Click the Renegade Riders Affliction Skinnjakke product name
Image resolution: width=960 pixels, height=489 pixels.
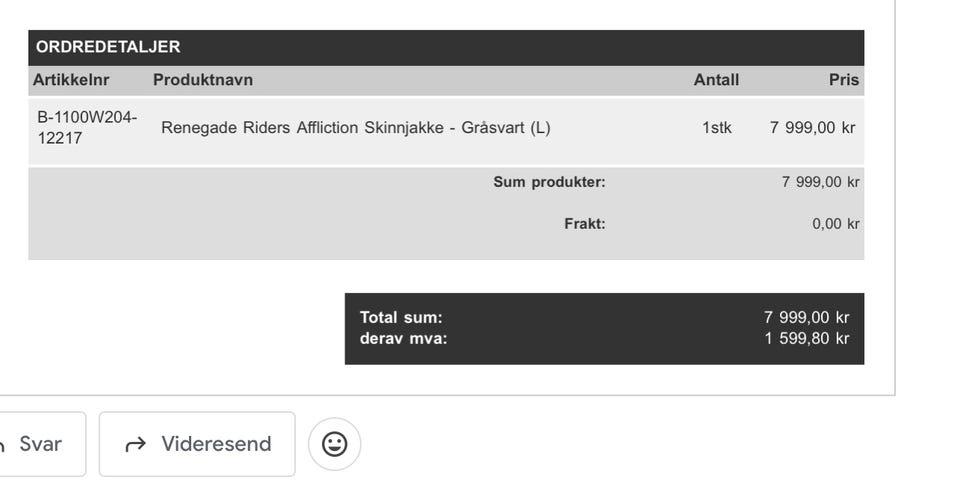355,128
